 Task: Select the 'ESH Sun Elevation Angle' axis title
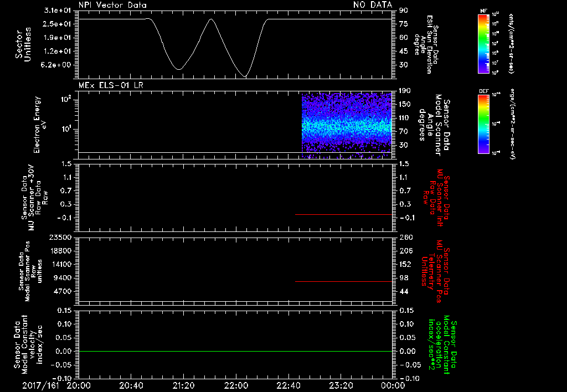pos(427,44)
